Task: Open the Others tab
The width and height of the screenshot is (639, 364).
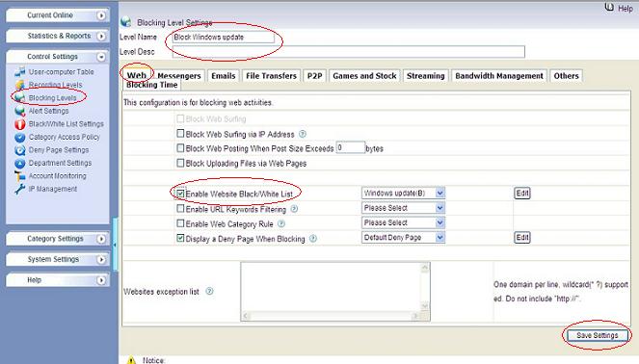Action: [x=566, y=76]
